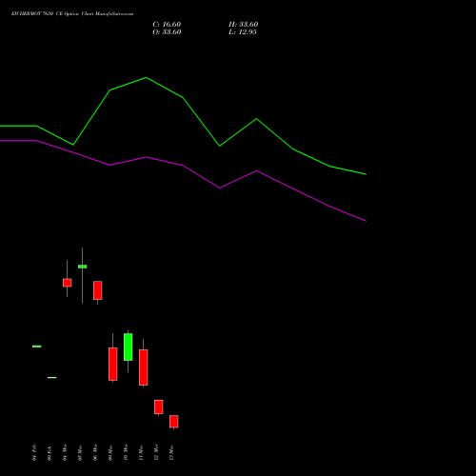Click the lowest red candle above 13 Mar
The height and width of the screenshot is (476, 476).
click(x=174, y=422)
